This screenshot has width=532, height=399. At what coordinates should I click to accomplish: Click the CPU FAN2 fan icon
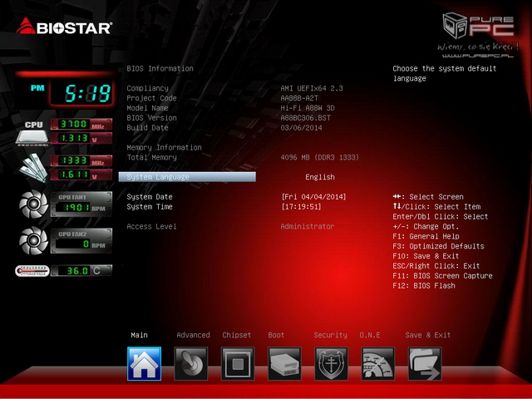(33, 240)
